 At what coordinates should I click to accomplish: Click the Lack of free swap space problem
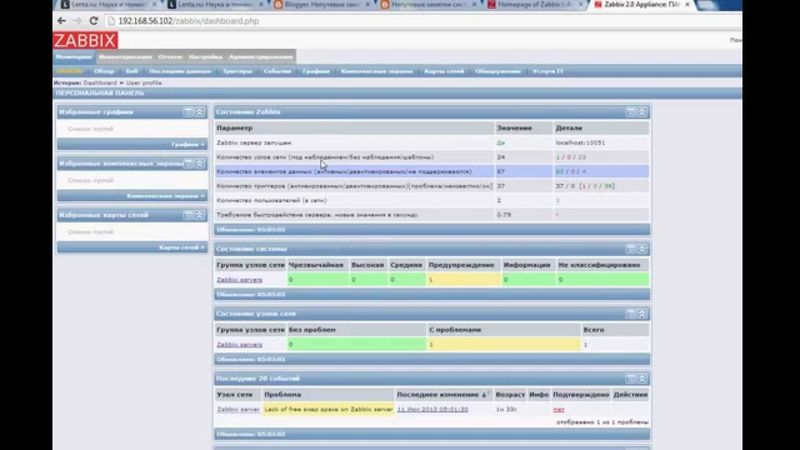click(x=329, y=409)
